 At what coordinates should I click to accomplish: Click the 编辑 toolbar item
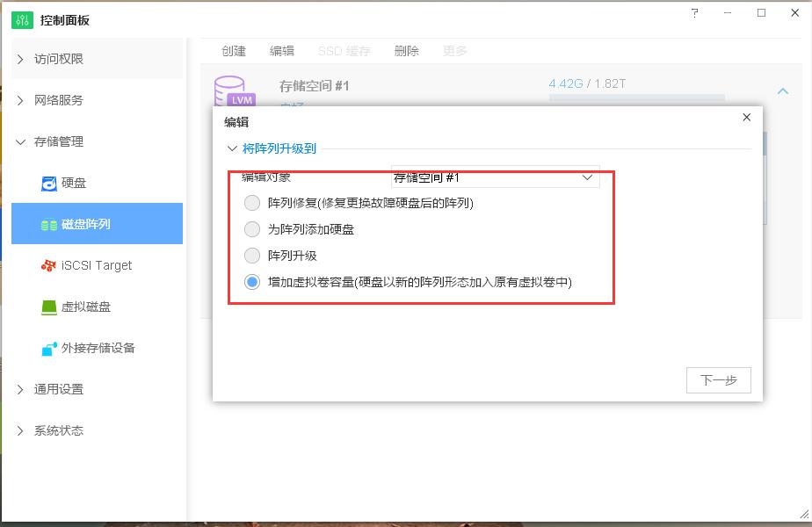pos(282,51)
